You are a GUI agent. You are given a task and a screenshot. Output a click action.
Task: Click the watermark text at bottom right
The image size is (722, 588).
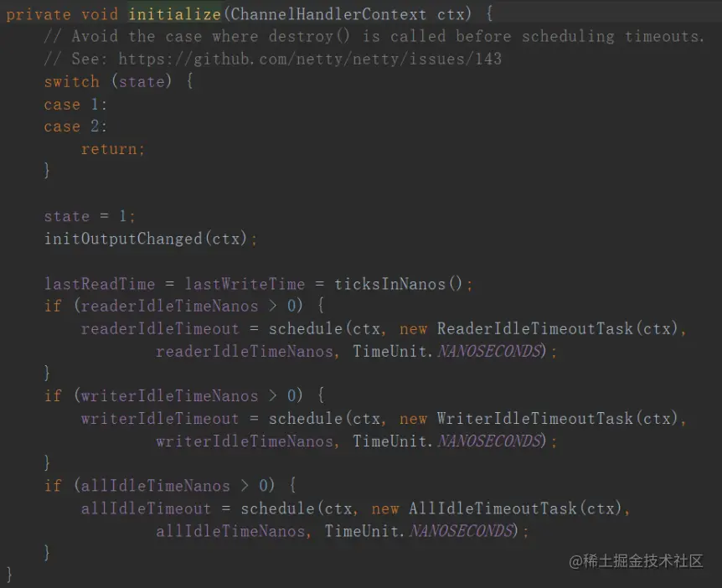pyautogui.click(x=636, y=561)
